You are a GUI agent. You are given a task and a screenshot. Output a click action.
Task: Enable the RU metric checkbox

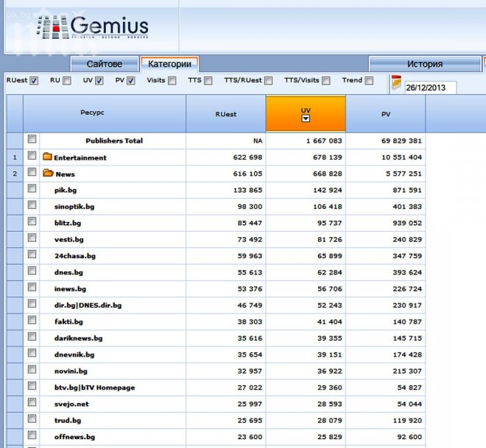[67, 81]
